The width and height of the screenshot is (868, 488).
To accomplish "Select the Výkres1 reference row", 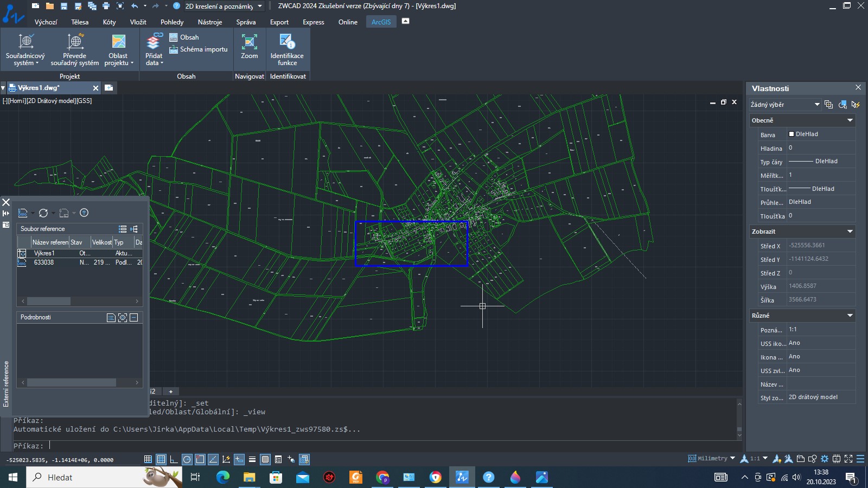I will pyautogui.click(x=80, y=253).
